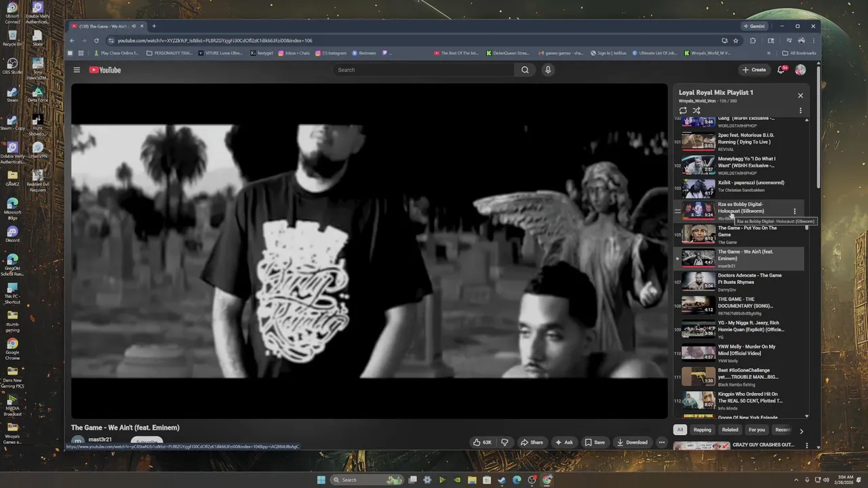The width and height of the screenshot is (868, 488).
Task: Click the taskbar Search box
Action: click(x=367, y=480)
